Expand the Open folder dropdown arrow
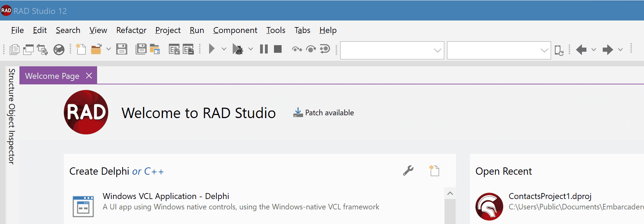 109,49
